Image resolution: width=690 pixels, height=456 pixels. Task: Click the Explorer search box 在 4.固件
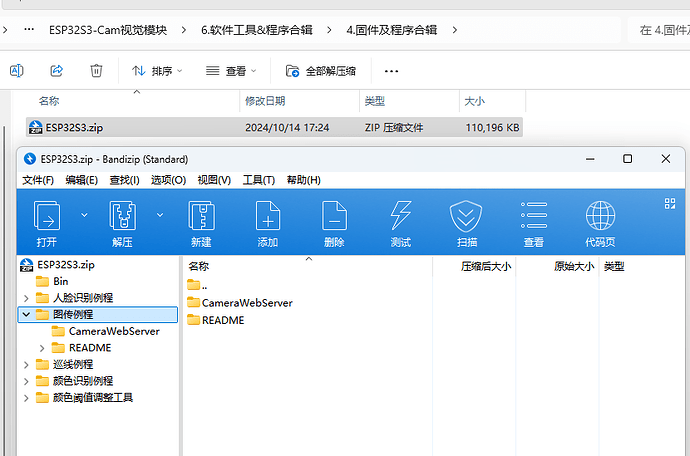pyautogui.click(x=659, y=30)
